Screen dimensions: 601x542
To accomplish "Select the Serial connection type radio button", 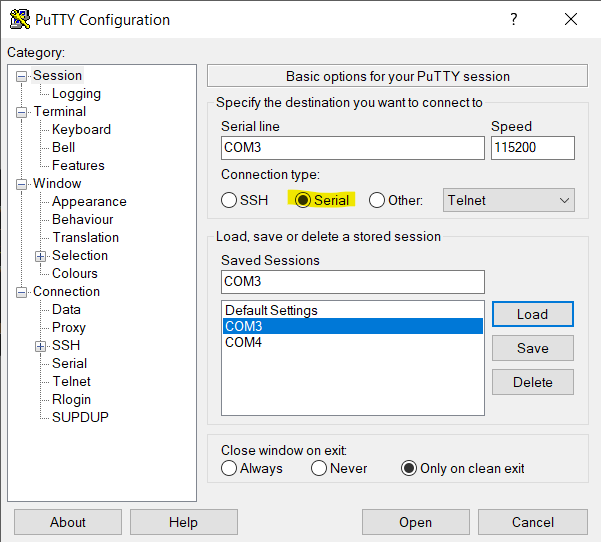I will coord(303,200).
